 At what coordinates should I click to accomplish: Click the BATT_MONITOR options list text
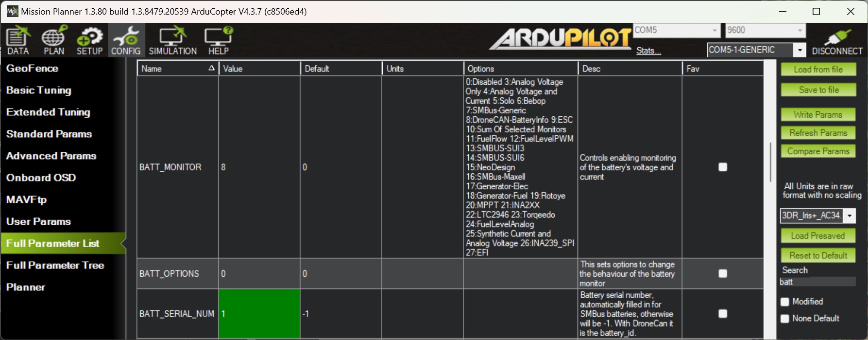pyautogui.click(x=520, y=167)
